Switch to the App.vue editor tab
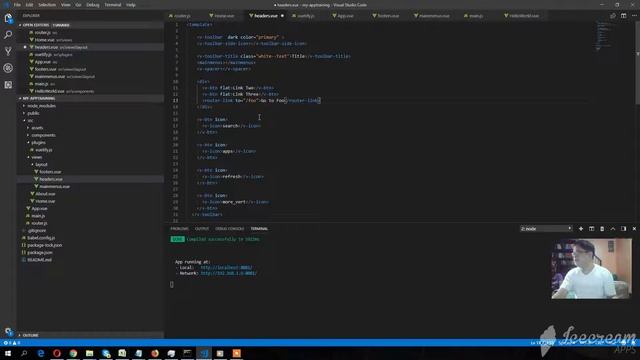Screen dimensions: 640x360 click(345, 16)
